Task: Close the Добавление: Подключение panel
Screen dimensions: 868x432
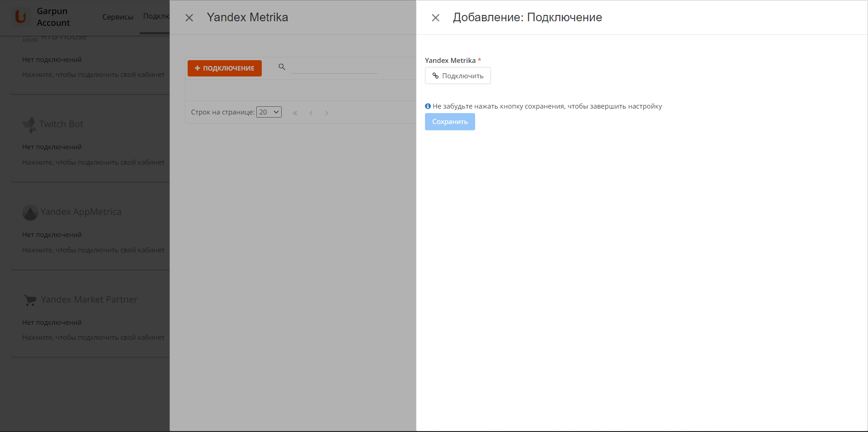Action: 435,18
